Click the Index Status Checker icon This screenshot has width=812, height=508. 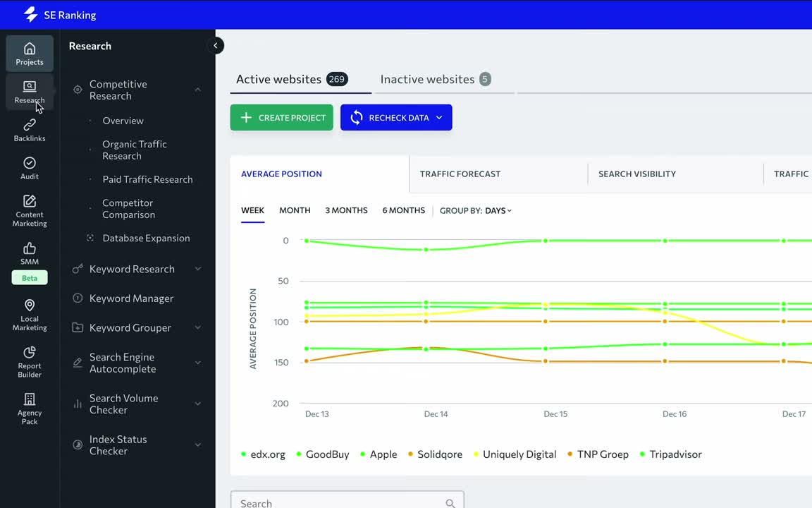78,445
